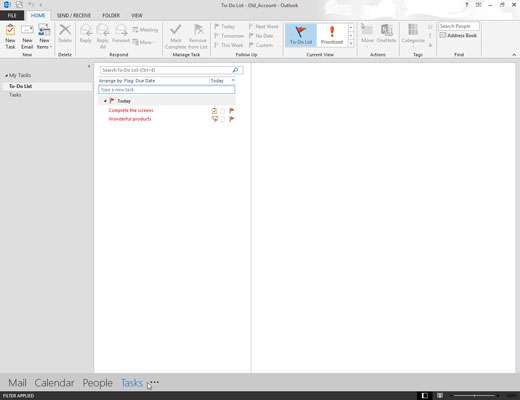The image size is (520, 400).
Task: Click the OneNote action icon
Action: [386, 30]
